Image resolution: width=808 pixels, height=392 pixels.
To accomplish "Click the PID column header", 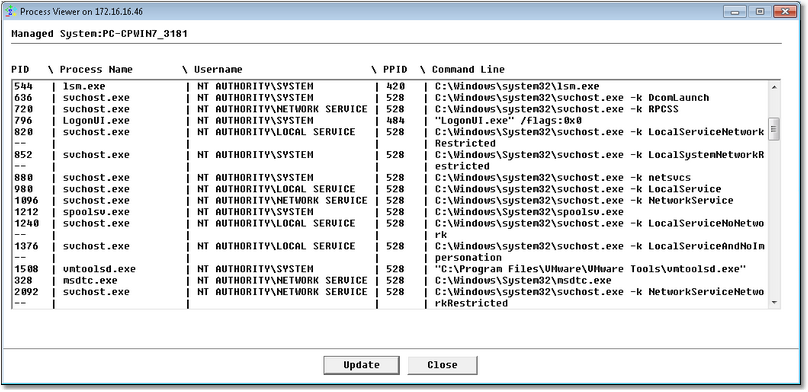I will coord(20,70).
